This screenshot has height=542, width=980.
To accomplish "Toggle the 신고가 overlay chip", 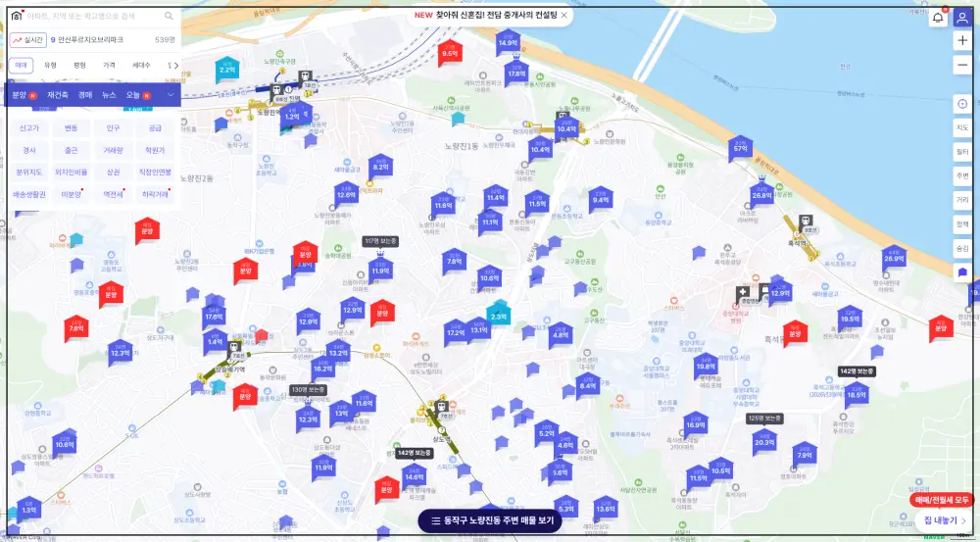I will click(28, 128).
